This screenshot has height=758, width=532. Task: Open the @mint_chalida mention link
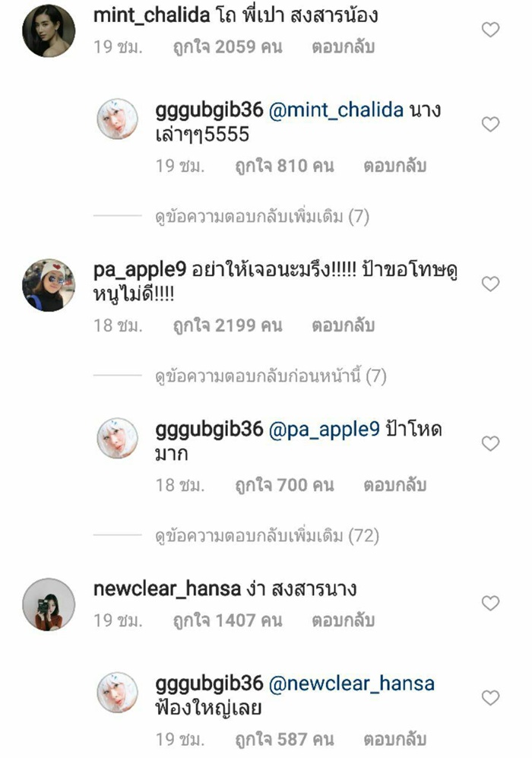pos(336,110)
